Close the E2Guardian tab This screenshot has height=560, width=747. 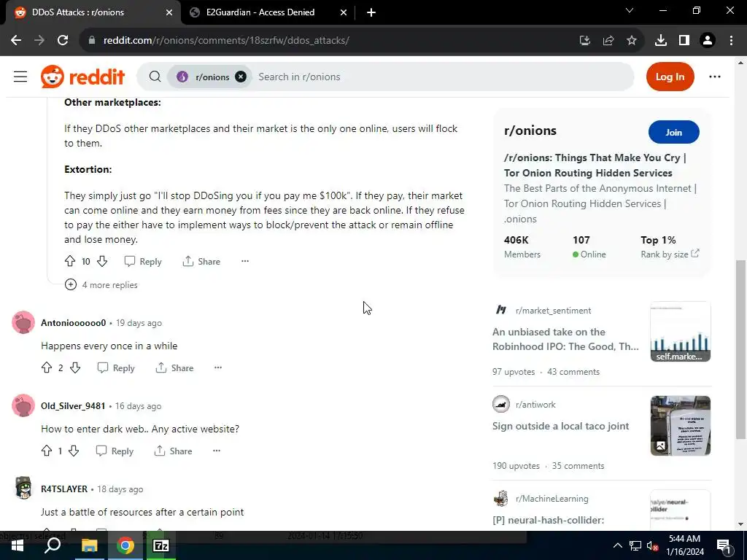point(344,12)
